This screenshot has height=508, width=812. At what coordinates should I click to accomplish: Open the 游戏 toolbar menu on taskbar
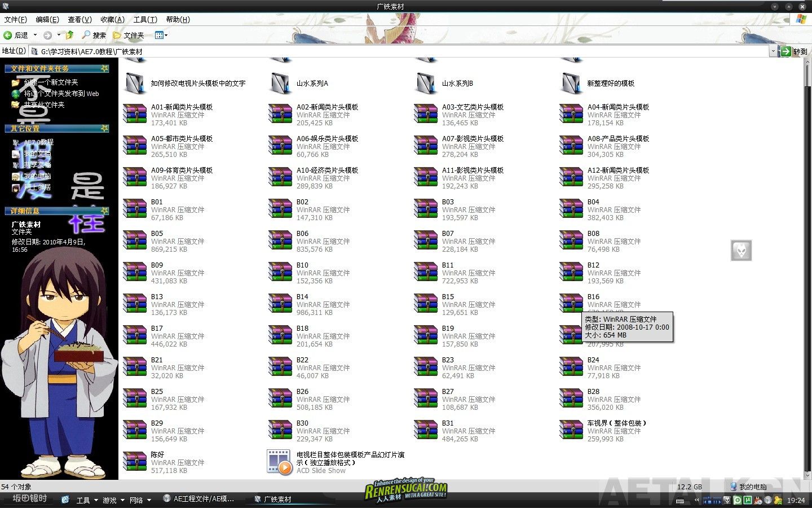[x=112, y=500]
